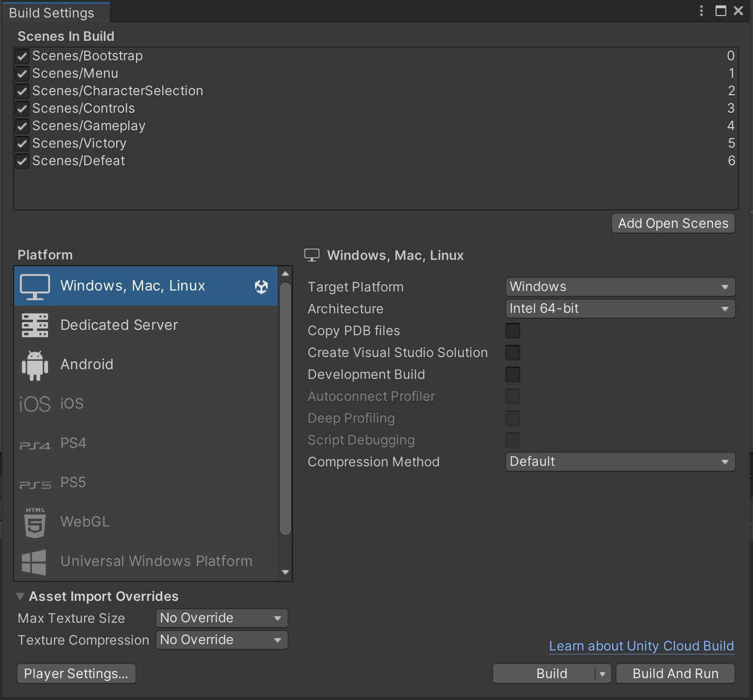Click the PS4 logo icon

click(x=35, y=445)
